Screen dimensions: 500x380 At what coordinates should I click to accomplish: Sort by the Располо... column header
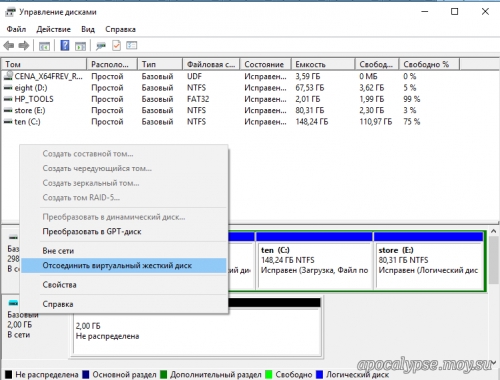pos(112,64)
